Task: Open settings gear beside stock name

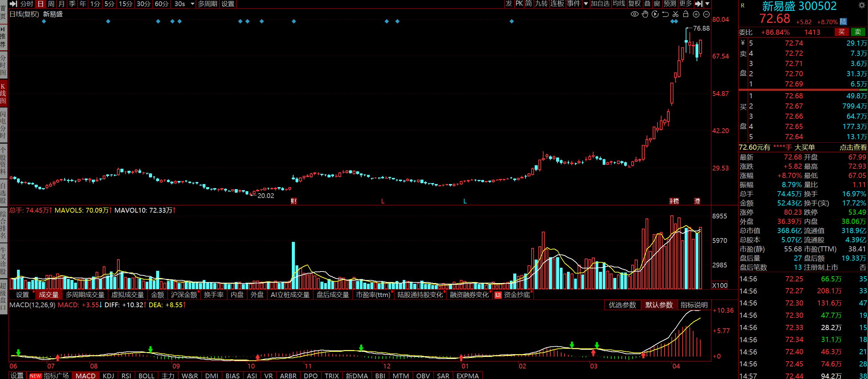Action: coord(862,5)
